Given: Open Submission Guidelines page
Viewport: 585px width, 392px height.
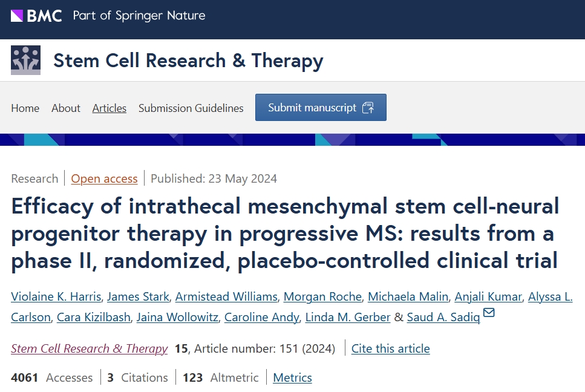Looking at the screenshot, I should (191, 108).
